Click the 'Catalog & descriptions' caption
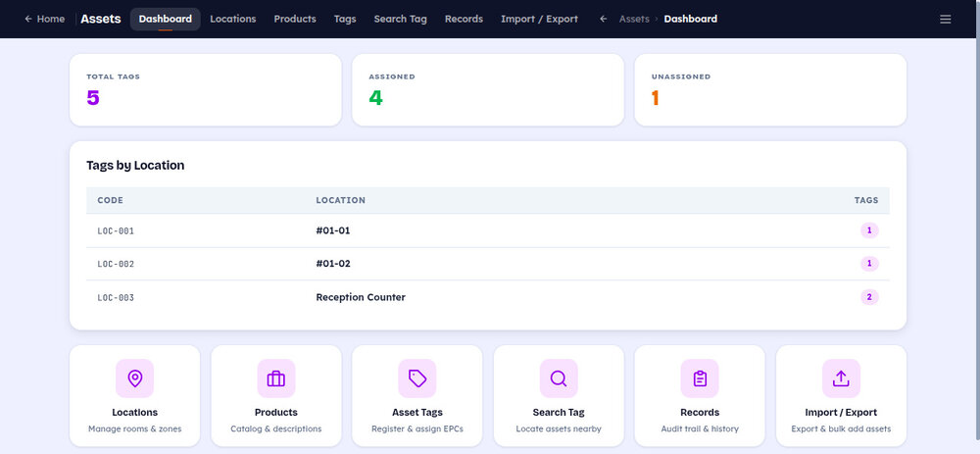980x454 pixels. [x=275, y=429]
